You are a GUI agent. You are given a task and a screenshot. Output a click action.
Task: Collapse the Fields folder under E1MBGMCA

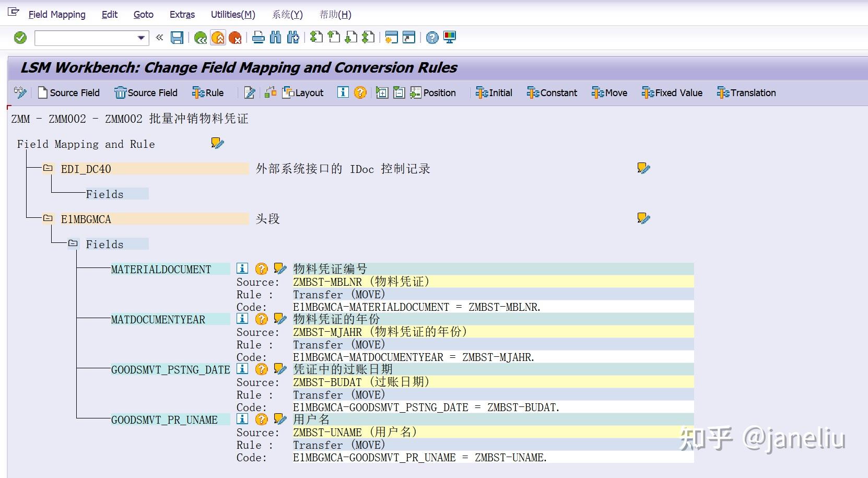tap(73, 243)
